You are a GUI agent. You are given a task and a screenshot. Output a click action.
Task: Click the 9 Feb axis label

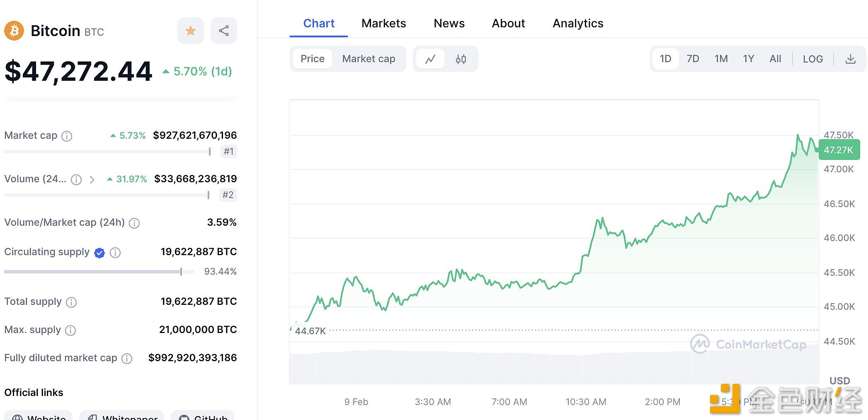(x=356, y=402)
